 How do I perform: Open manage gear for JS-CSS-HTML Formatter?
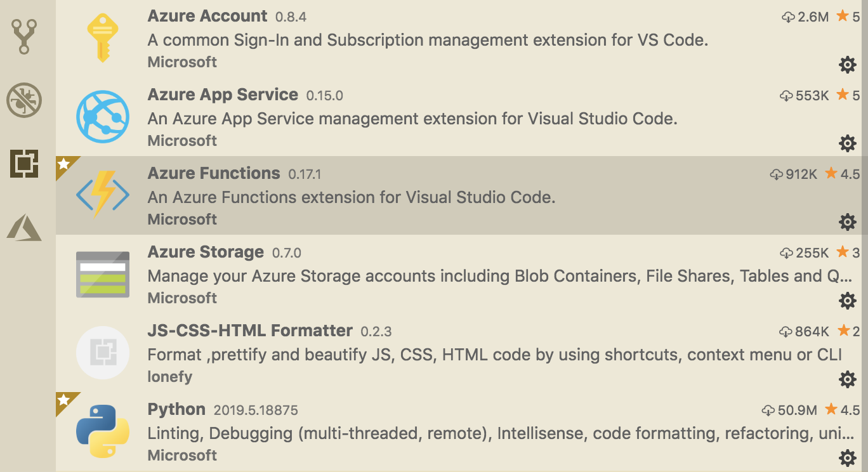(848, 379)
